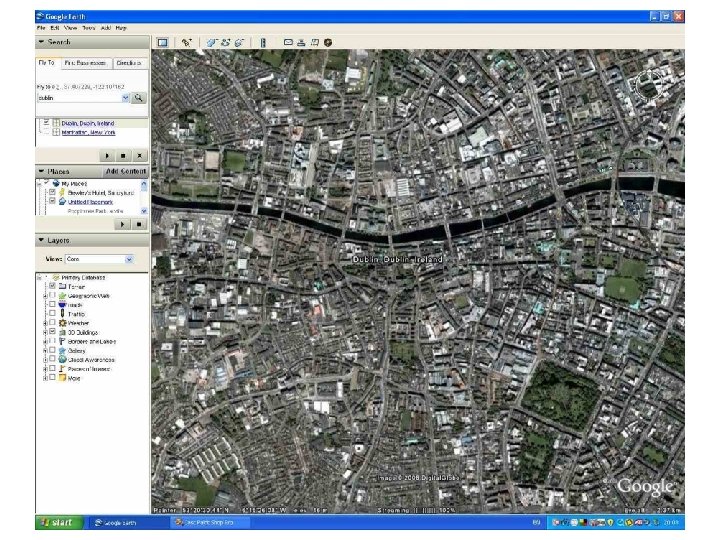
Task: Click the magnifier Search button
Action: [x=138, y=98]
